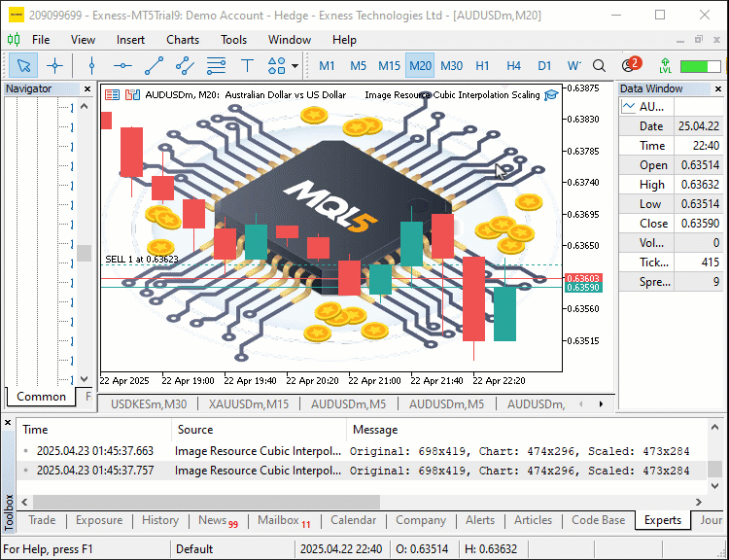
Task: Select log entry at 01:45:37.757
Action: [363, 471]
